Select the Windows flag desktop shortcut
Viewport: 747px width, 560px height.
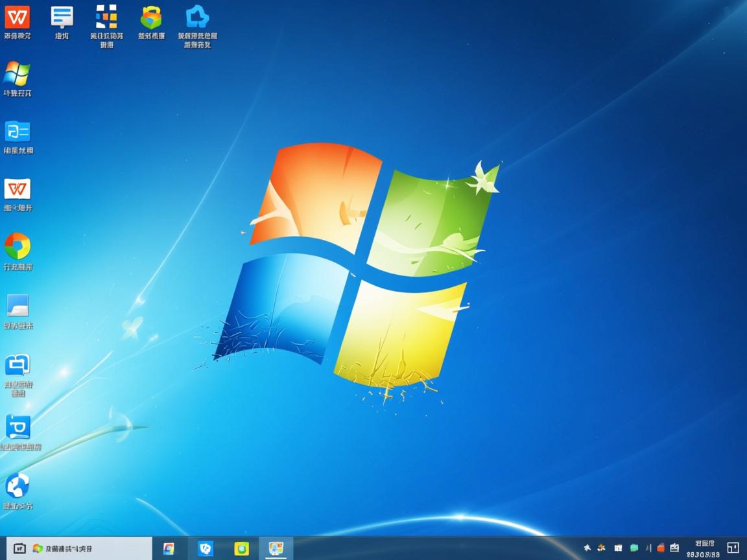point(17,74)
